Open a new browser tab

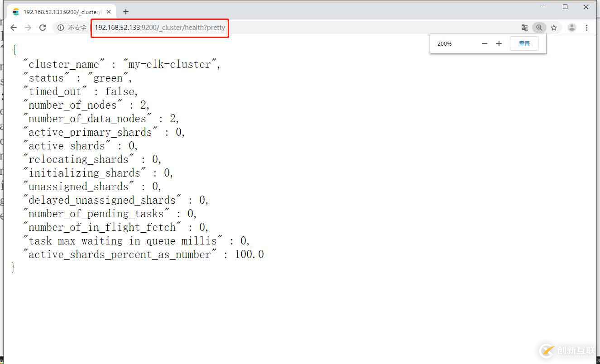pyautogui.click(x=126, y=12)
